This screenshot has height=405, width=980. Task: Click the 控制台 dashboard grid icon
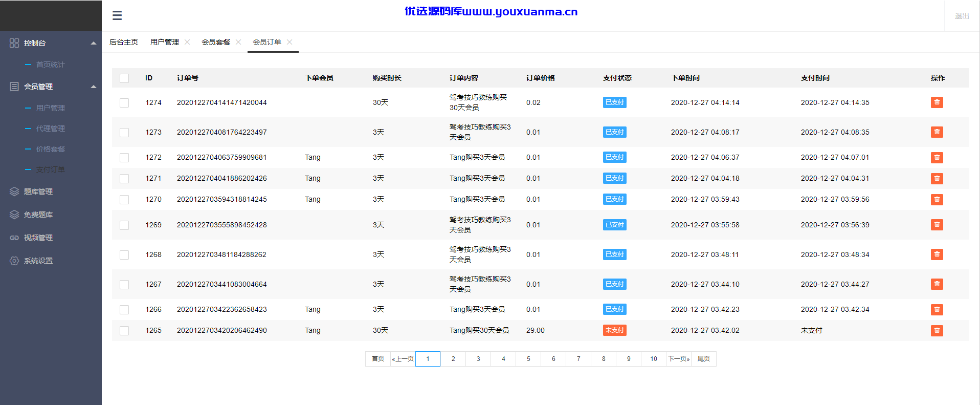14,43
